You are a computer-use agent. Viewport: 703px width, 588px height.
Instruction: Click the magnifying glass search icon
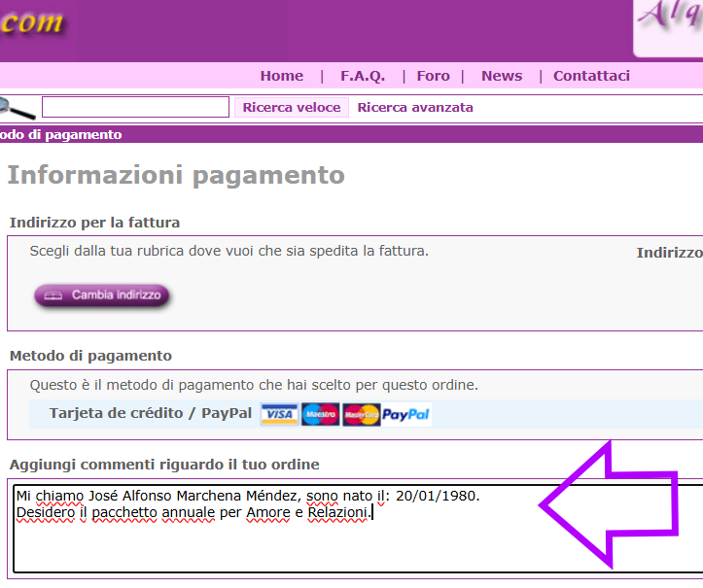point(17,107)
